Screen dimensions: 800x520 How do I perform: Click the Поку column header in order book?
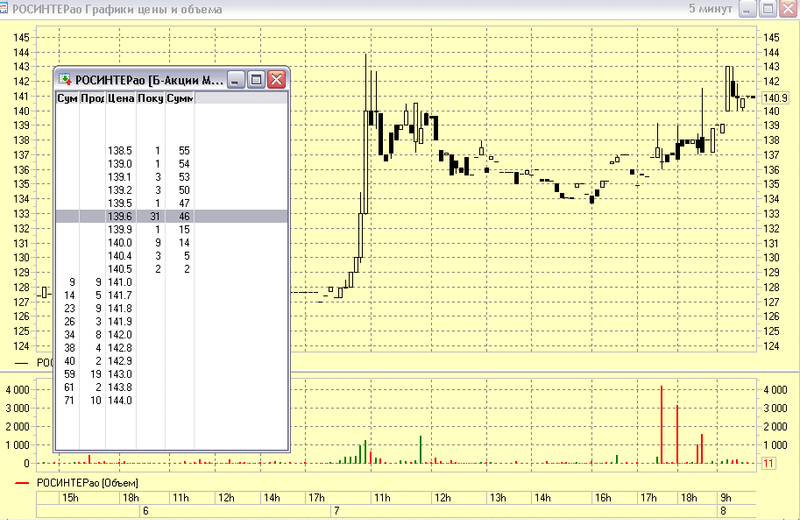150,99
